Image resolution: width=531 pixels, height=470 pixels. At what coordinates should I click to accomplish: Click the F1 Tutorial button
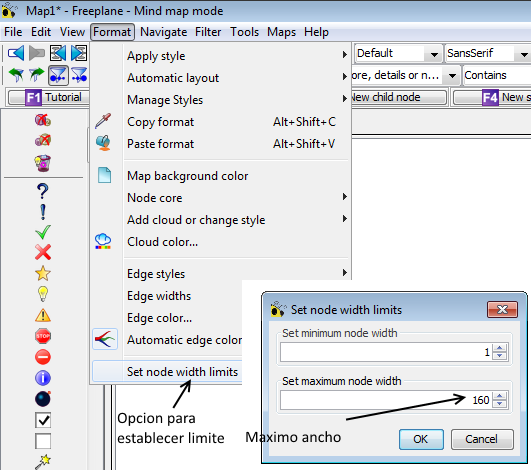pos(49,98)
